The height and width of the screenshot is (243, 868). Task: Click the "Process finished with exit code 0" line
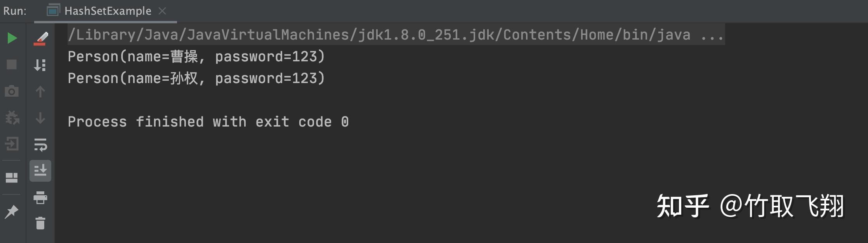208,122
